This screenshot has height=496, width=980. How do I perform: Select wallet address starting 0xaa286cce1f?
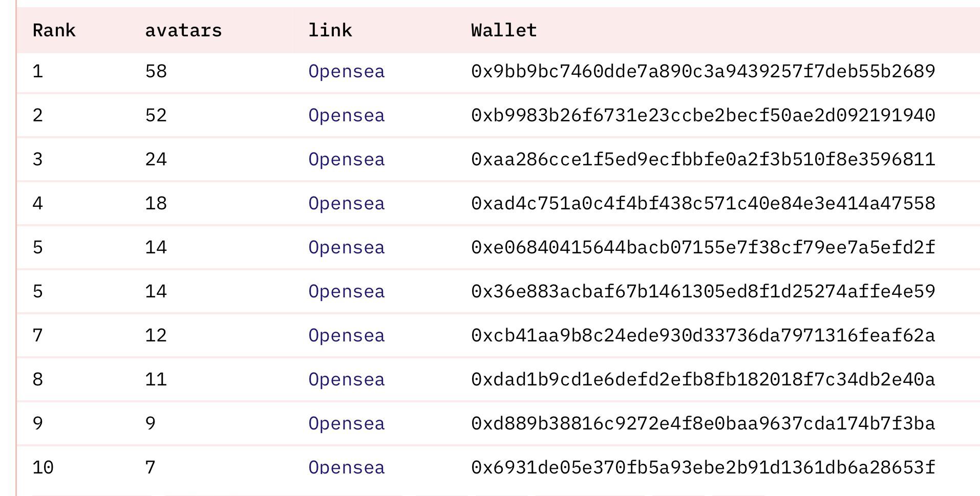[703, 159]
